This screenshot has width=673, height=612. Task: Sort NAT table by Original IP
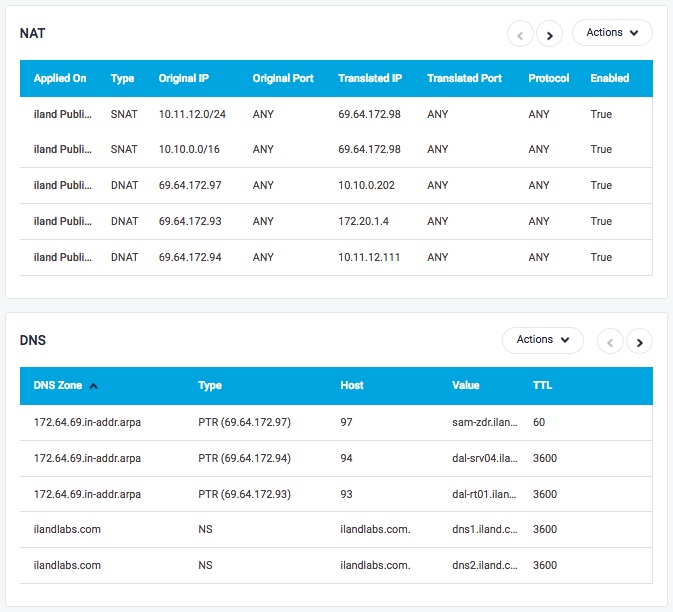[x=184, y=78]
